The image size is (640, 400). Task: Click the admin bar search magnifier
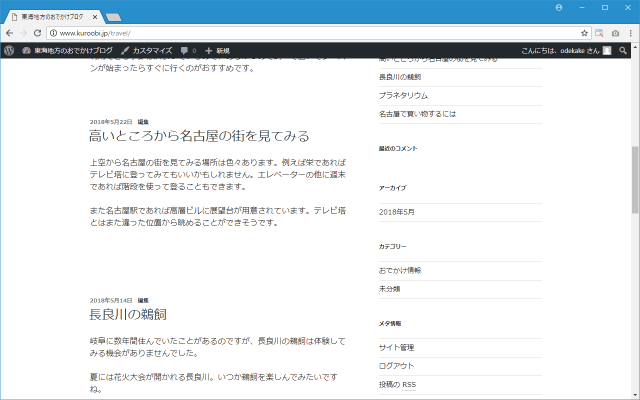pos(623,50)
